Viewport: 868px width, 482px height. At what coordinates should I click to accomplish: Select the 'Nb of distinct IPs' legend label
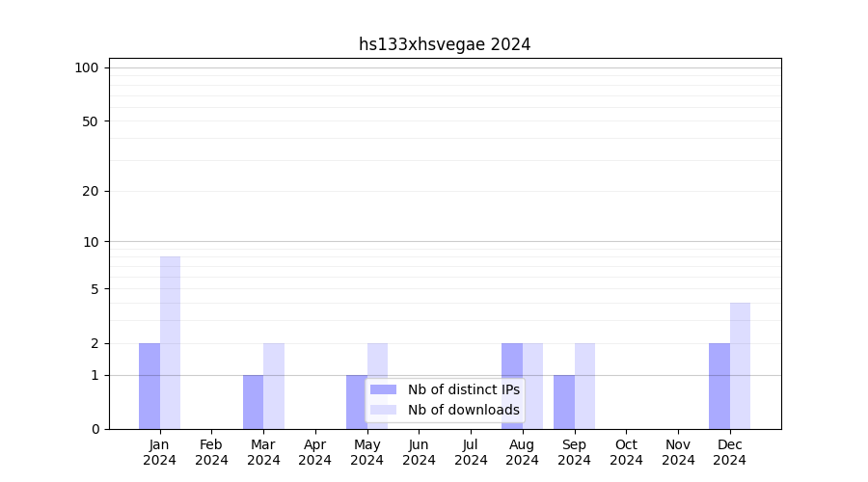(x=463, y=389)
